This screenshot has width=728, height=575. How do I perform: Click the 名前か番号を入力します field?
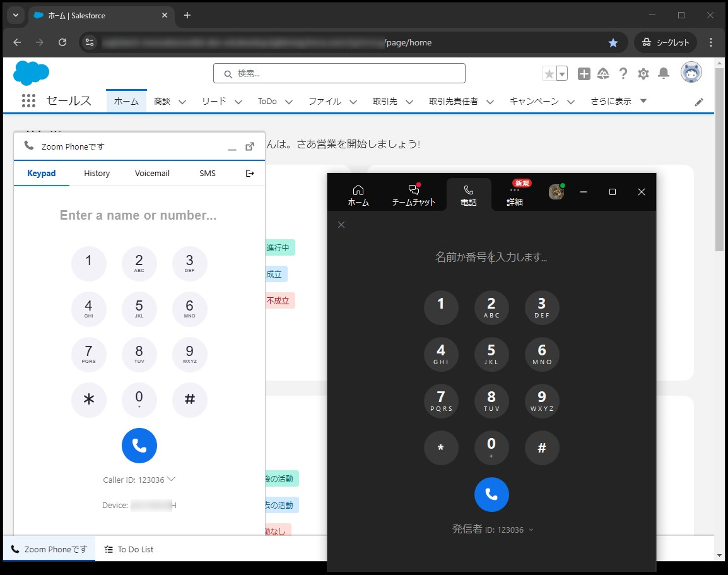[491, 257]
